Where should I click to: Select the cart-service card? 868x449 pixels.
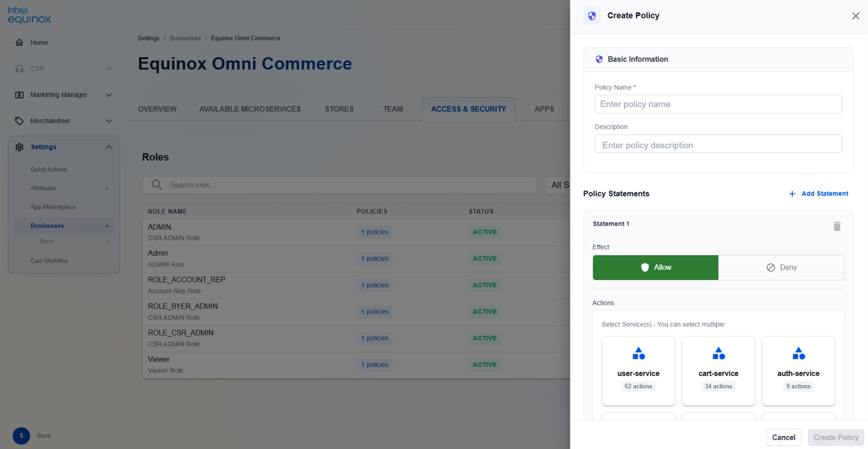tap(719, 371)
